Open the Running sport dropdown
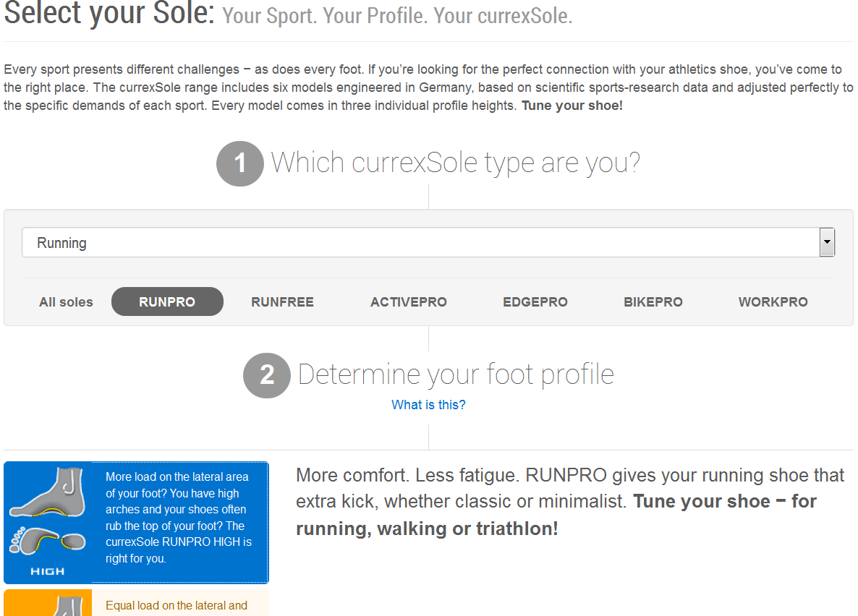Image resolution: width=858 pixels, height=616 pixels. 428,242
